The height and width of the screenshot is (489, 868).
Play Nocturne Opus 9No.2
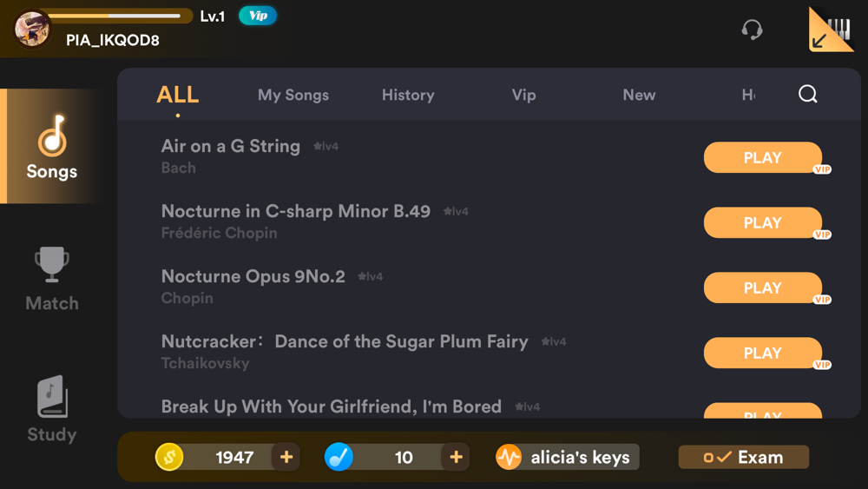coord(762,288)
